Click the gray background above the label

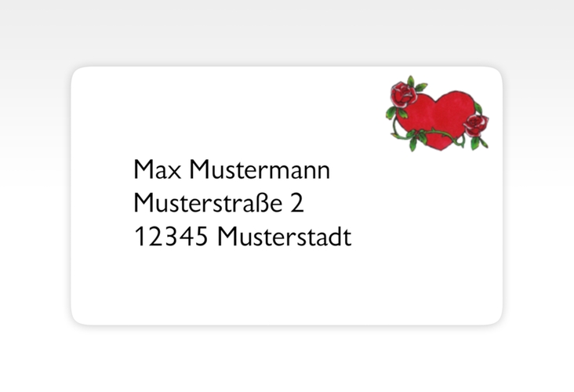(x=287, y=33)
